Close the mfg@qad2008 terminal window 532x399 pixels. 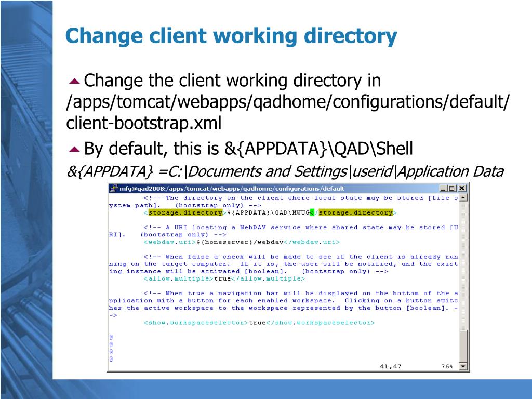click(x=462, y=188)
